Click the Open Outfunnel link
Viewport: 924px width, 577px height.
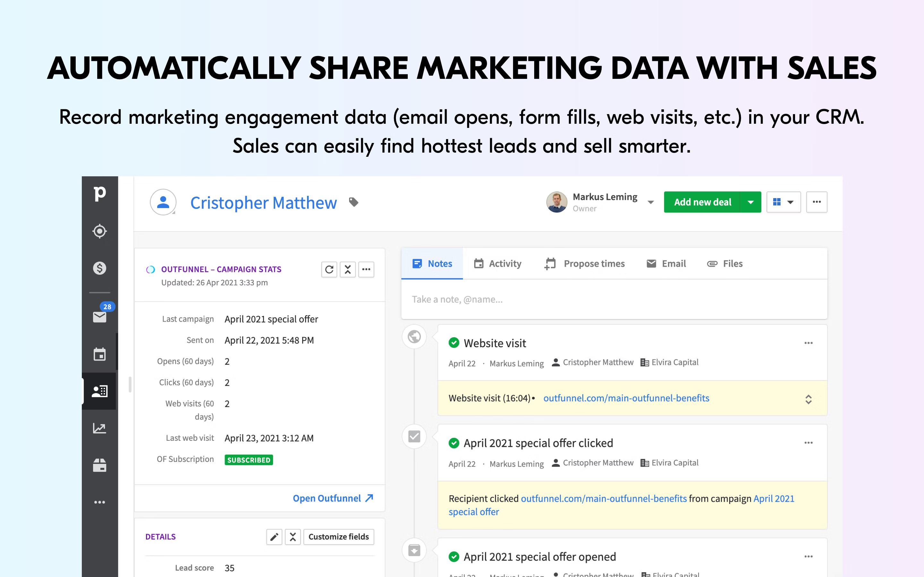click(333, 498)
